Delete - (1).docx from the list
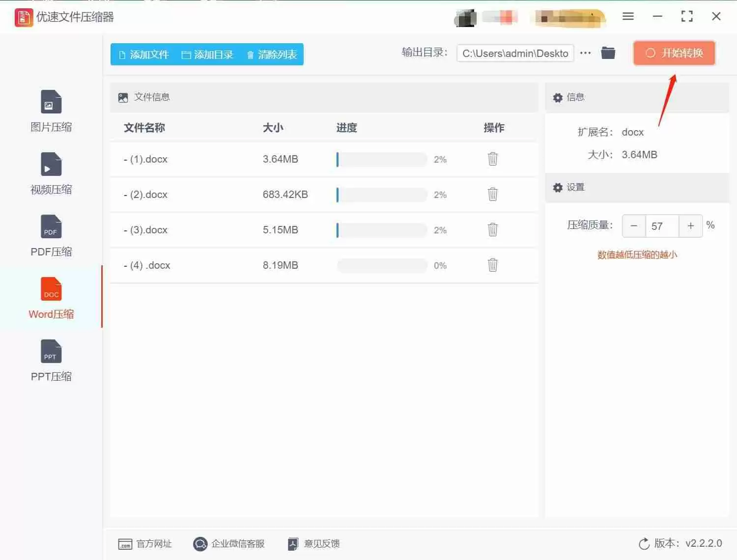Image resolution: width=737 pixels, height=560 pixels. click(492, 159)
